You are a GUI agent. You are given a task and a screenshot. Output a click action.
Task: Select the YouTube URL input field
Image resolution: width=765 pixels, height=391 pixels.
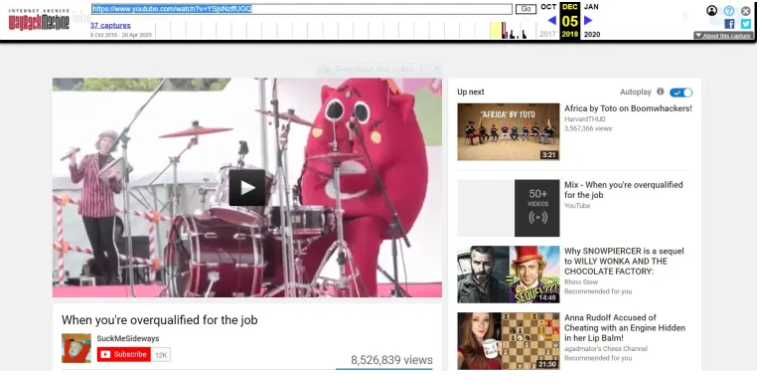[x=302, y=9]
